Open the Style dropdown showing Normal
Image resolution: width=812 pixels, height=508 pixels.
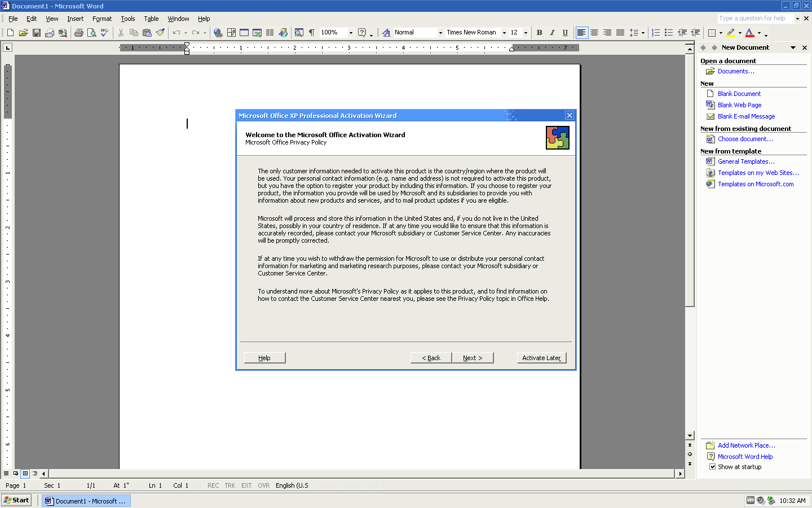[x=440, y=33]
